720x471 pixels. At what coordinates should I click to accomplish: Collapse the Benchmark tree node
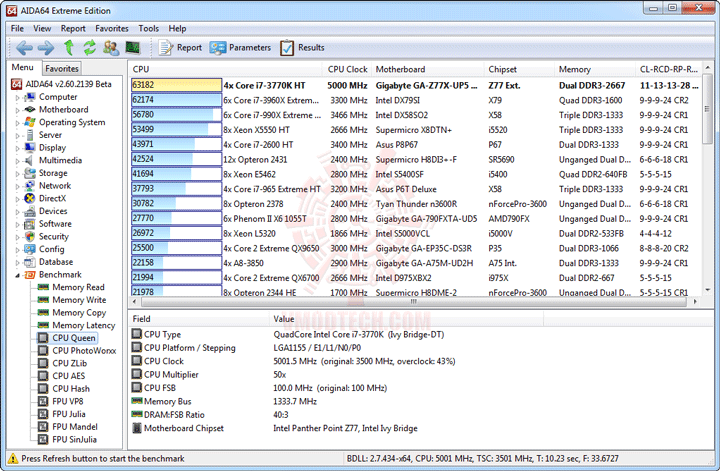17,275
